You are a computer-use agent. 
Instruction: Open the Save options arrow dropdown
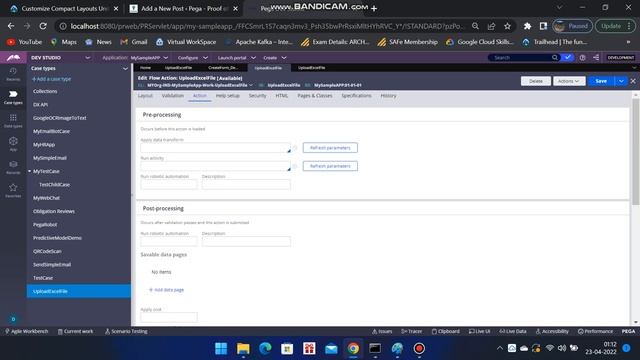point(621,81)
